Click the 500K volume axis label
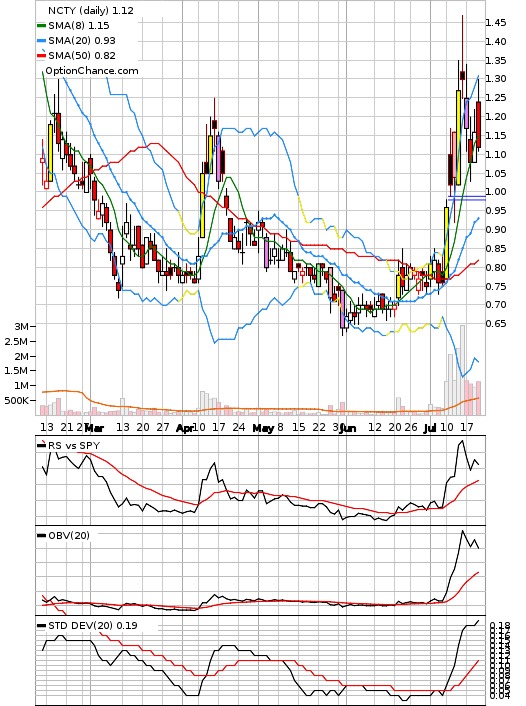The image size is (526, 706). pyautogui.click(x=16, y=400)
